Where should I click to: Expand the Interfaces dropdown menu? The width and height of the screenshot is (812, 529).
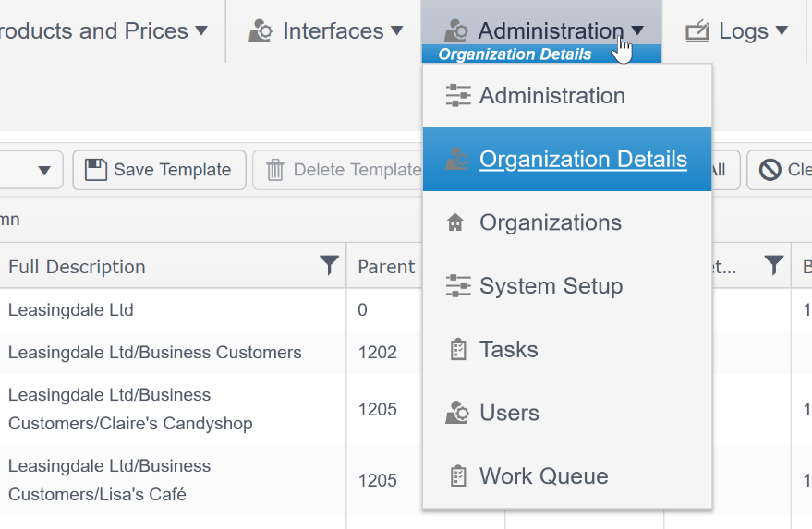(x=326, y=31)
